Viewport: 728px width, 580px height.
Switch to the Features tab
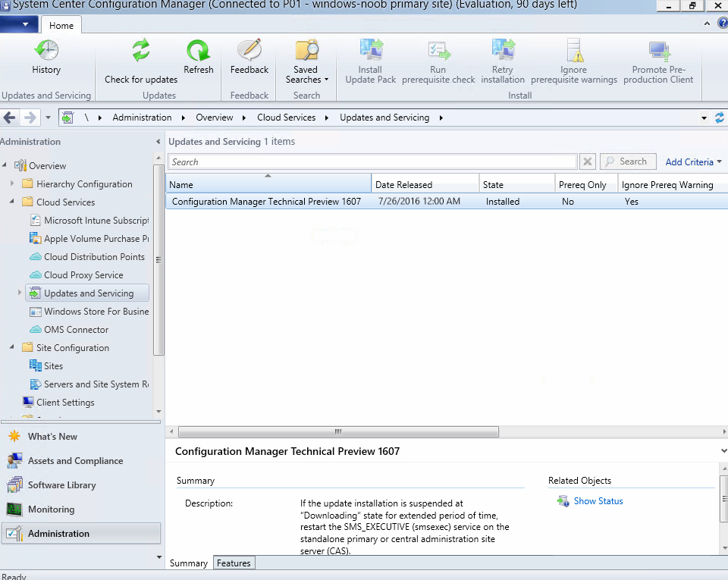tap(234, 563)
